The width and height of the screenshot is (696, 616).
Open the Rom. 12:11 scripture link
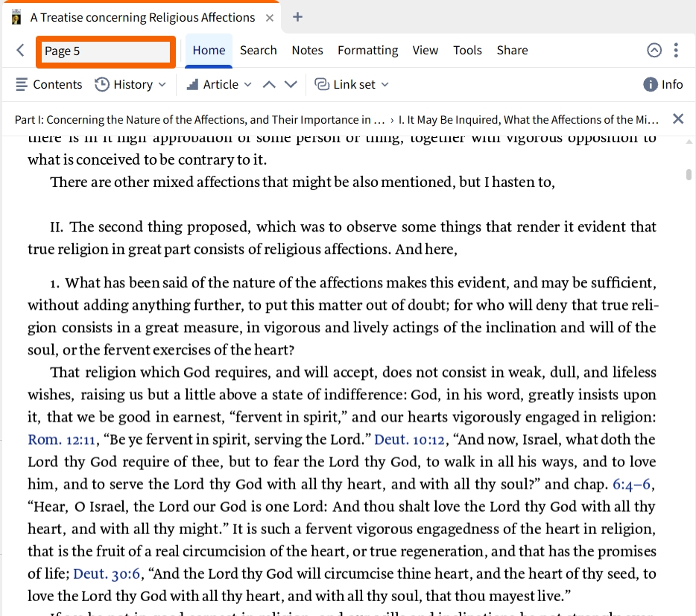click(62, 439)
